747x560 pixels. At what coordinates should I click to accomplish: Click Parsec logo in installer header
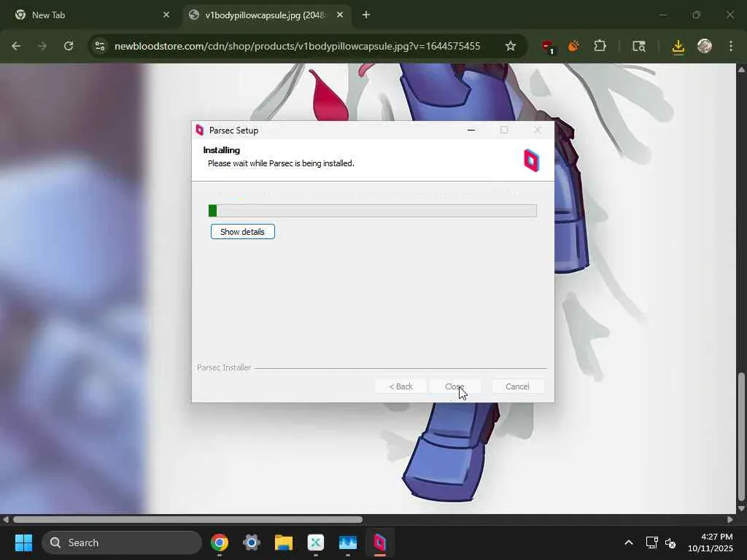(531, 160)
